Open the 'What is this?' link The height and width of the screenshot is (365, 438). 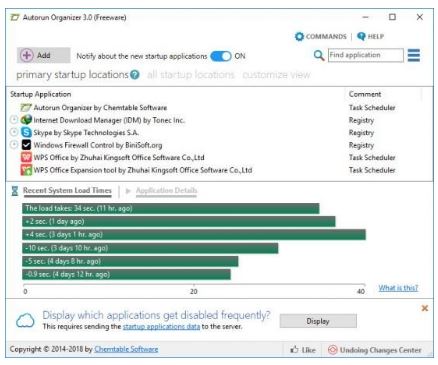pyautogui.click(x=398, y=288)
